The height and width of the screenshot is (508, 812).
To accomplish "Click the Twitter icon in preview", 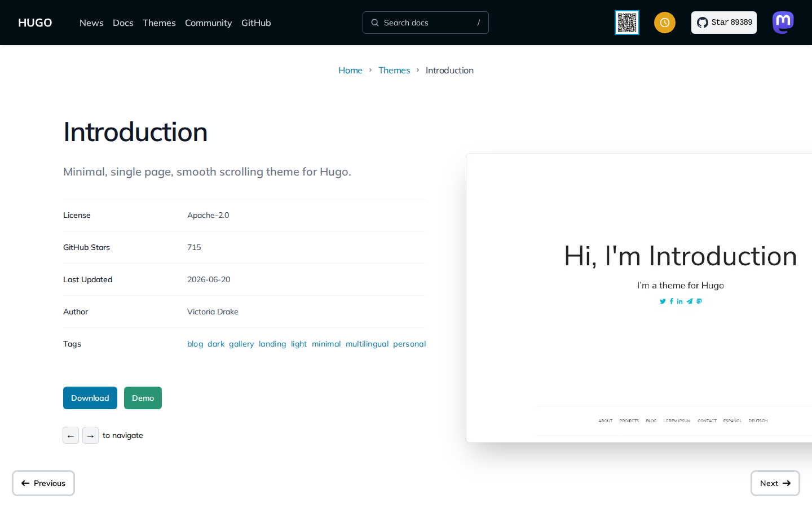I will 663,301.
